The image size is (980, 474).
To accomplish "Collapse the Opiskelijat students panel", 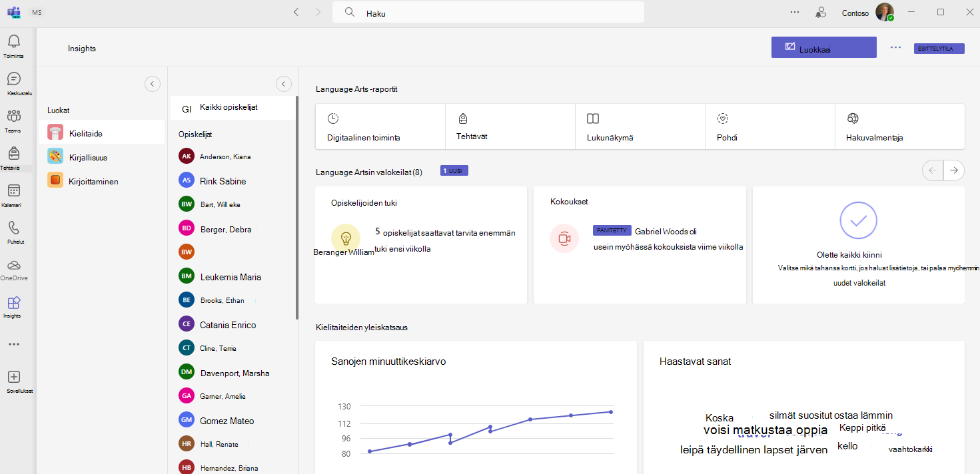I will (283, 84).
